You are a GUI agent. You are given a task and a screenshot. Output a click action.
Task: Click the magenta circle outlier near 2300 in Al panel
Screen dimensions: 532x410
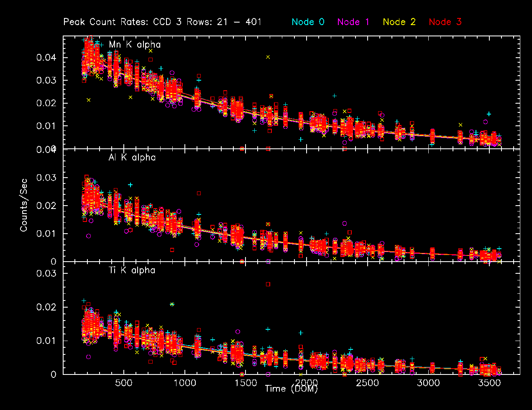click(x=345, y=223)
